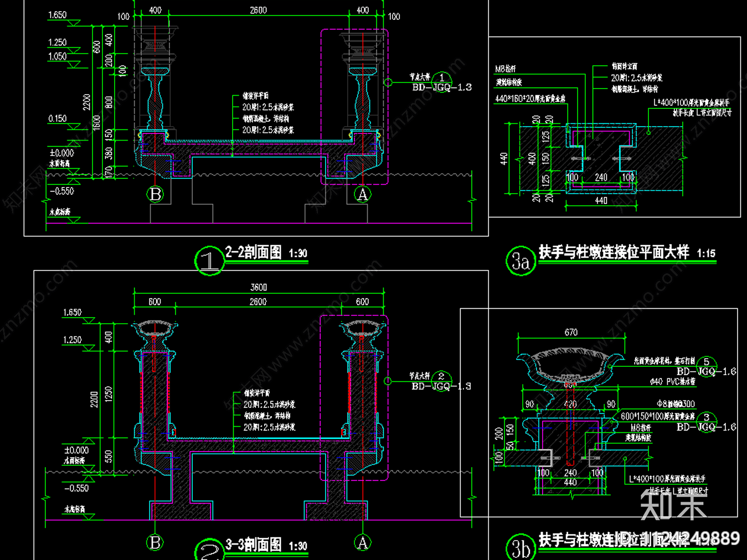Click axis bubble A in the 3-3 section
This screenshot has height=560, width=747.
click(362, 543)
